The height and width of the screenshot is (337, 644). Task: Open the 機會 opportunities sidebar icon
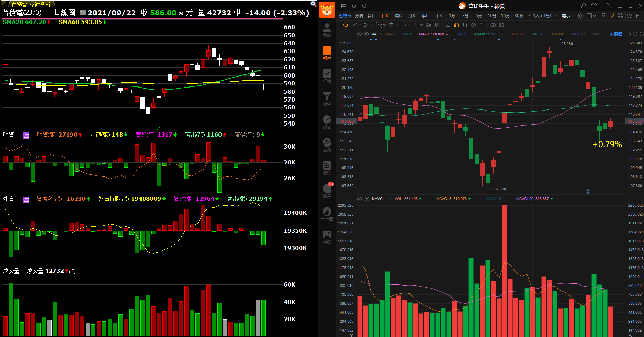tap(327, 99)
